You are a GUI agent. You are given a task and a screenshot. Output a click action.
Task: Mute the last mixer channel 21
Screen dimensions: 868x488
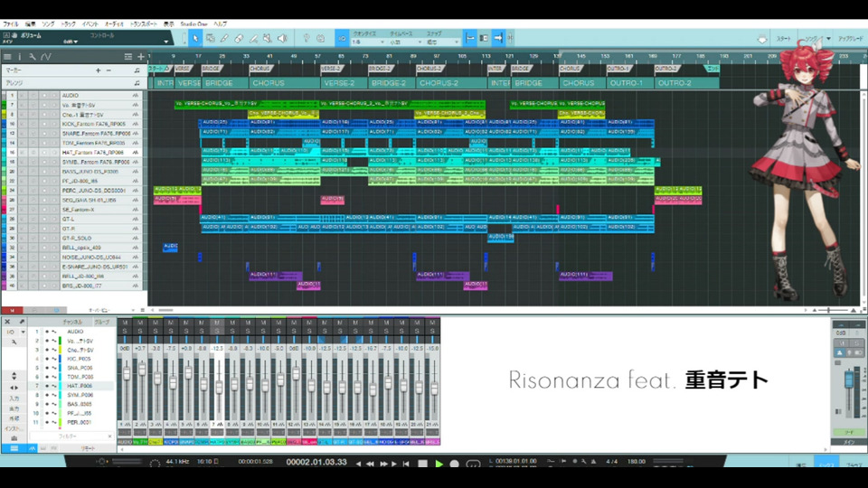432,323
